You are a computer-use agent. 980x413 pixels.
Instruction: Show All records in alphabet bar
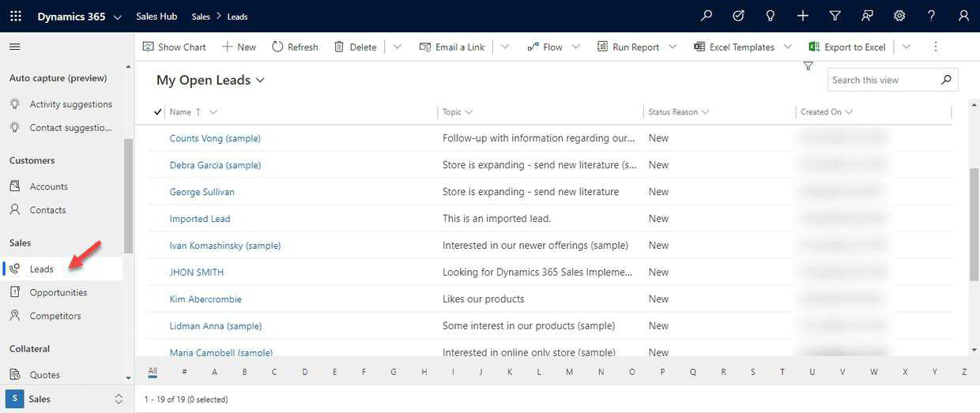click(x=153, y=371)
